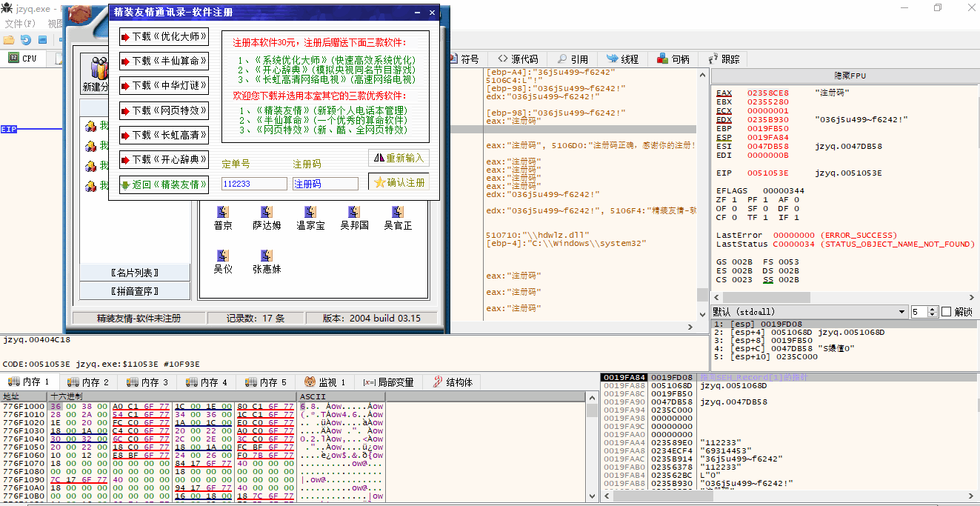Click the debugger open-file folder icon
The height and width of the screenshot is (506, 980).
click(9, 39)
